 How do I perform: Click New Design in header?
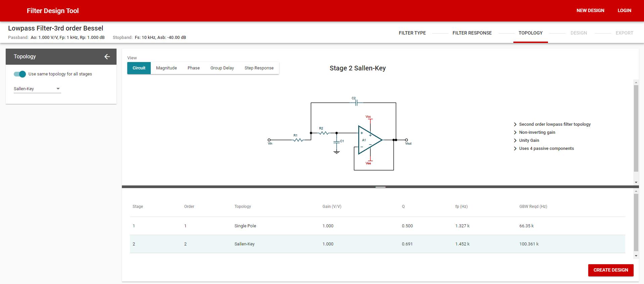click(590, 11)
